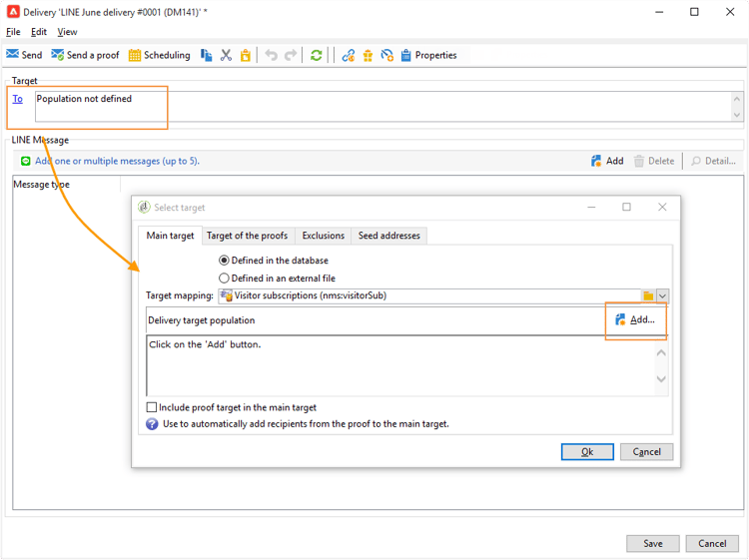
Task: Click the Message type column header
Action: pos(66,185)
